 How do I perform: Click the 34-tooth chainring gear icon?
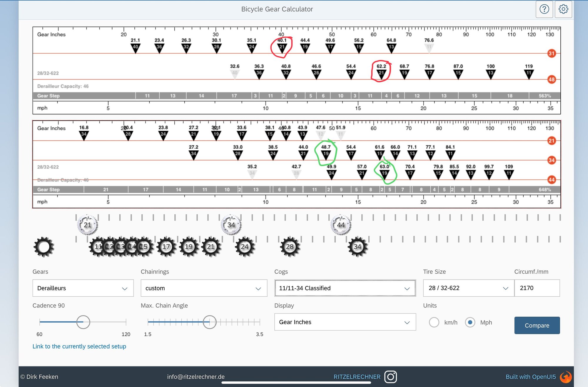click(x=231, y=225)
